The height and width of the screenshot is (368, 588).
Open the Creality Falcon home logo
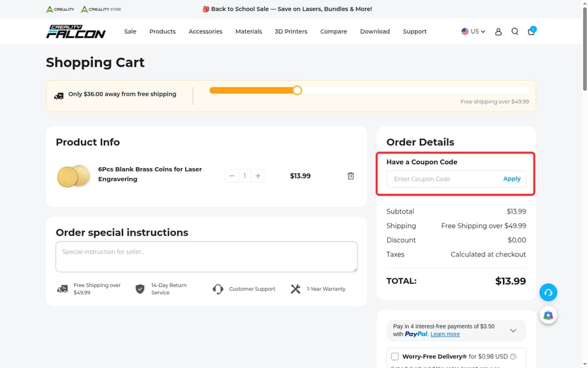tap(76, 31)
